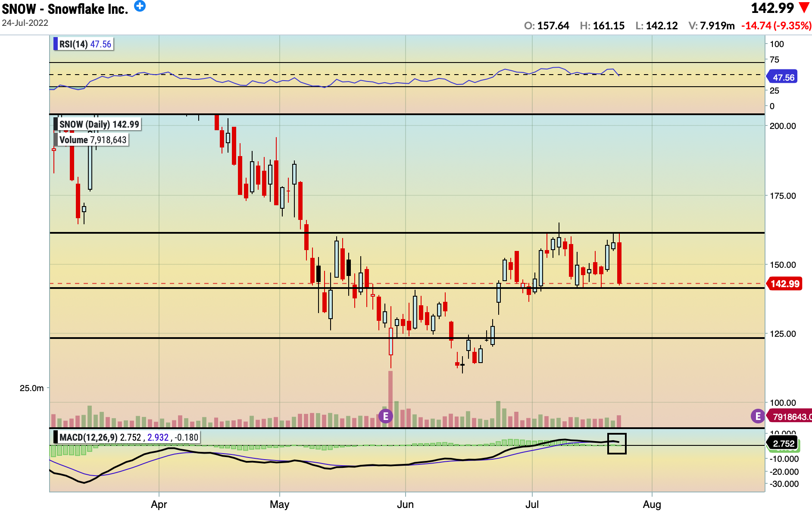Click the last red candlestick in late July
Viewport: 812px width, 520px height.
[619, 263]
